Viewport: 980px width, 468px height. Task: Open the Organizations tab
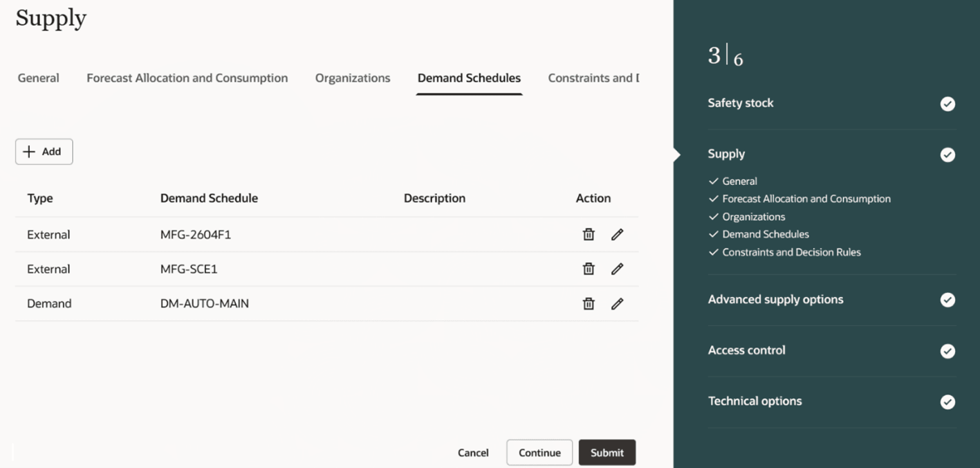[x=353, y=78]
